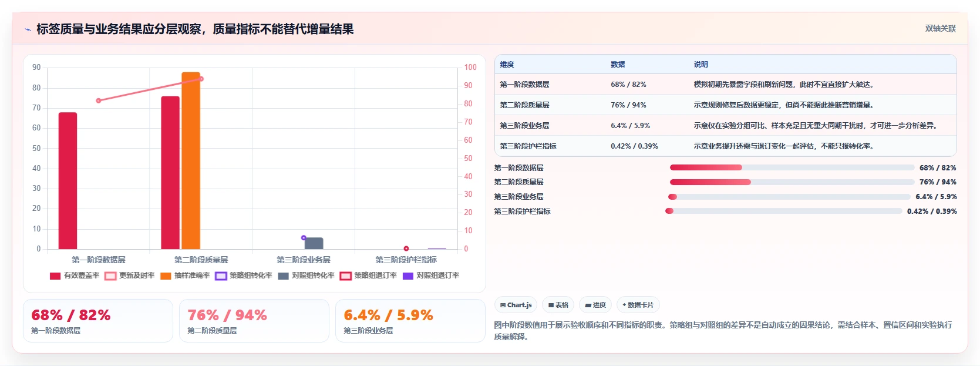Screen dimensions: 980x366
Task: Click x-axis label 第三阶段护栏指标
Action: 406,260
